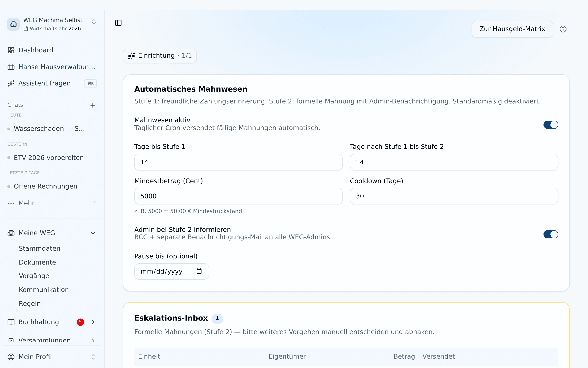
Task: Go to Vorgänge
Action: [34, 276]
